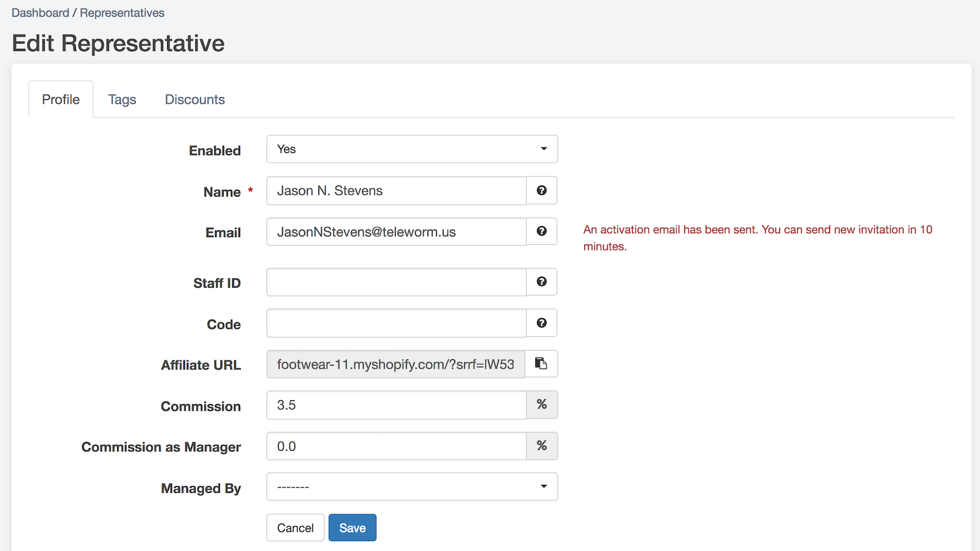Edit the Commission value of 3.5
Viewport: 980px width, 551px height.
coord(395,405)
